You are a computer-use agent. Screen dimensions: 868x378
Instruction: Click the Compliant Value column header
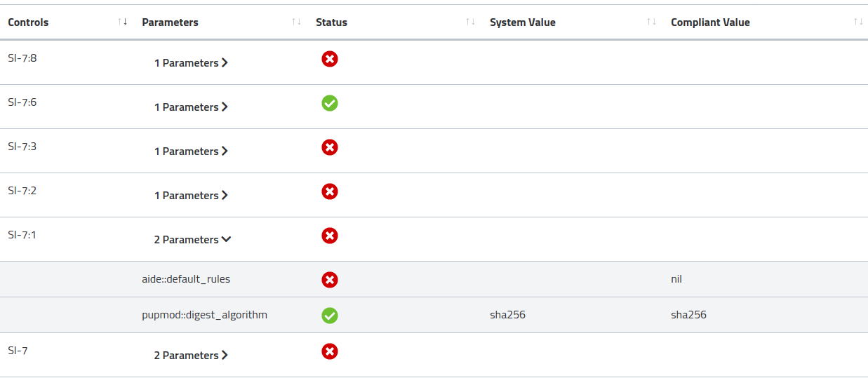(x=710, y=22)
